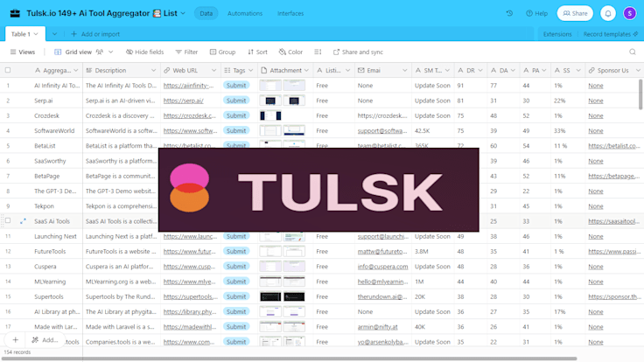Add a new record with plus icon
The width and height of the screenshot is (644, 362).
pos(15,340)
